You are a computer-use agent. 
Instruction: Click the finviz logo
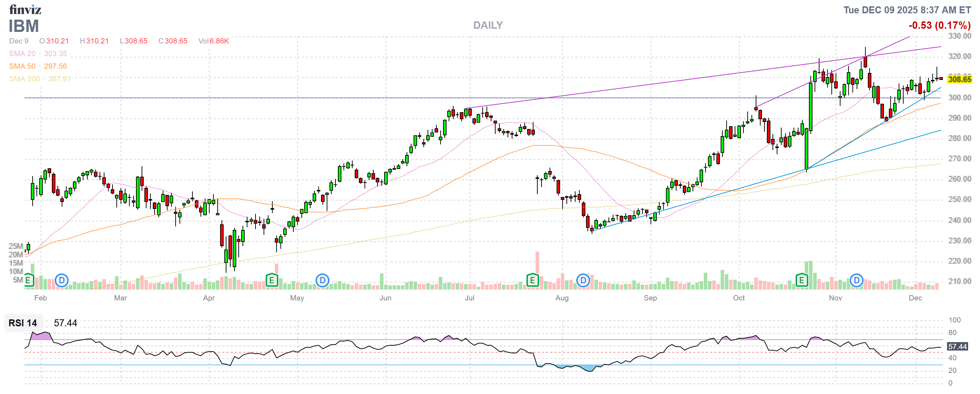pos(25,9)
